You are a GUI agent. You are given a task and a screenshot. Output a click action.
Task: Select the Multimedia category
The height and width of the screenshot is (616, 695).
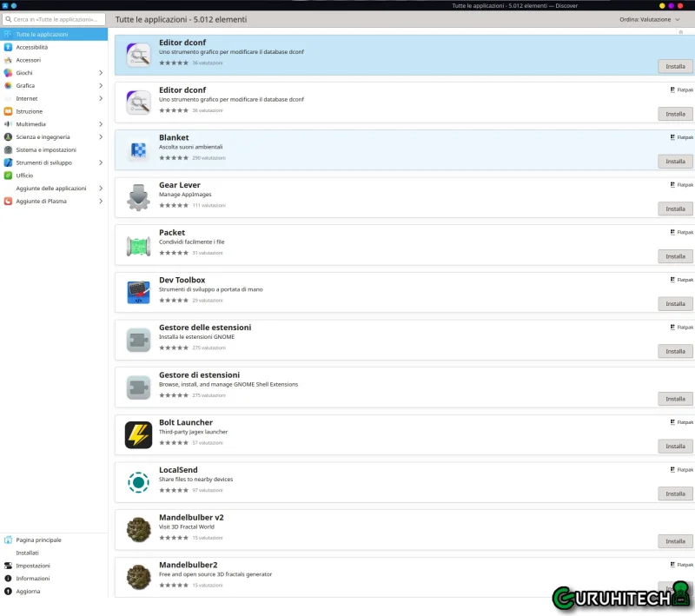point(31,124)
